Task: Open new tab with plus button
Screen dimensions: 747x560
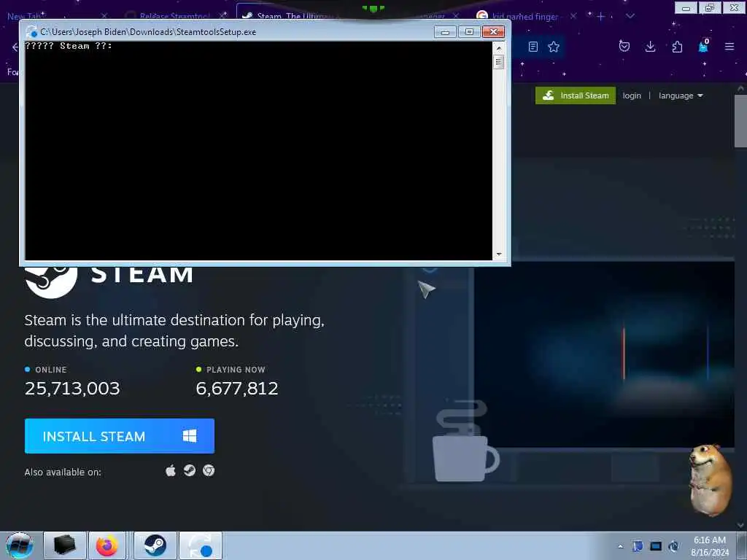Action: (601, 17)
